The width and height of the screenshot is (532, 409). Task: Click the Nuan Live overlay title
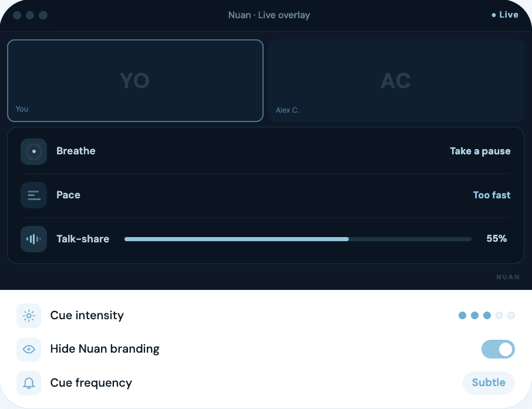[269, 15]
